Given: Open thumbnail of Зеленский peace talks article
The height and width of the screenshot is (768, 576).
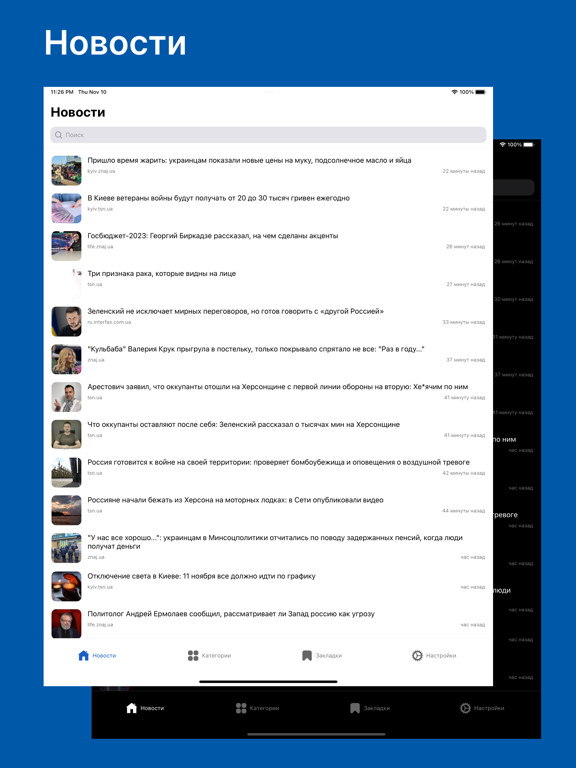Looking at the screenshot, I should click(x=66, y=321).
